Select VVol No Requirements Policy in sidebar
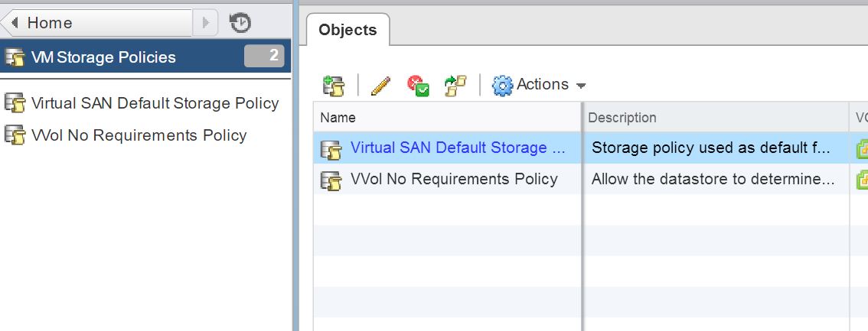Viewport: 868px width, 331px height. click(x=139, y=135)
